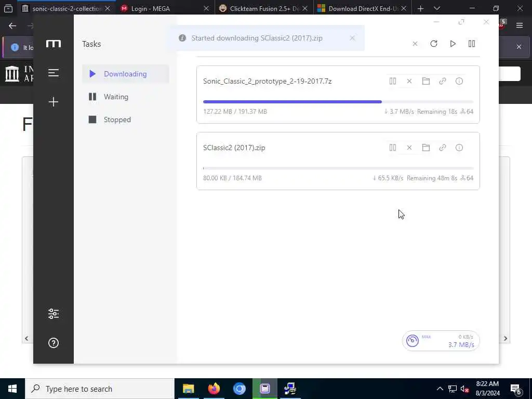The height and width of the screenshot is (399, 532).
Task: Remove the Sonic_Classic_2_prototype task
Action: [x=409, y=81]
